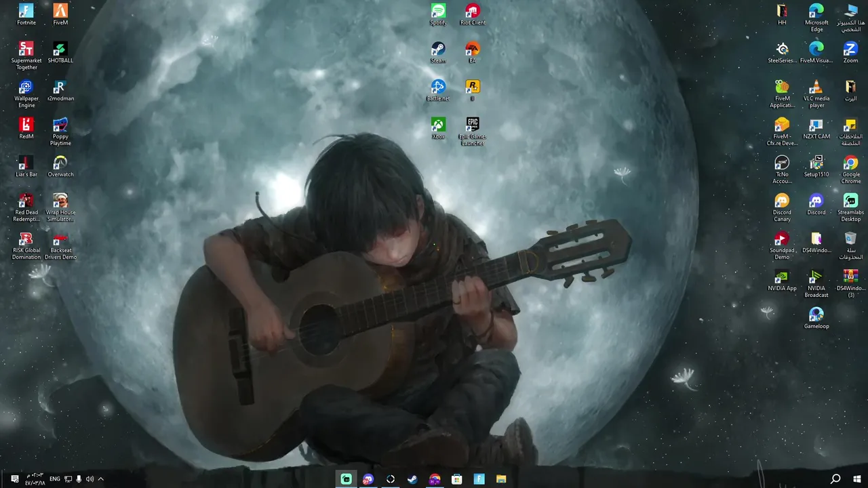The image size is (868, 488).
Task: Select the Setup1510 desktop icon
Action: pos(816,166)
